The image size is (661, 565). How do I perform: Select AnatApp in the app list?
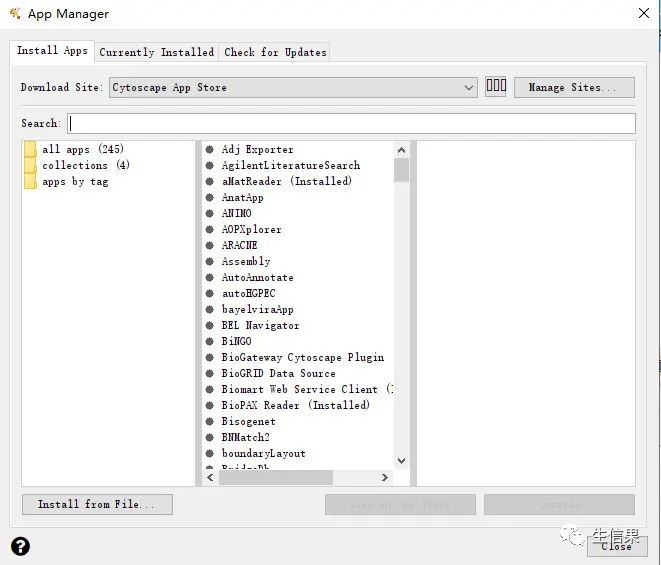(x=242, y=197)
